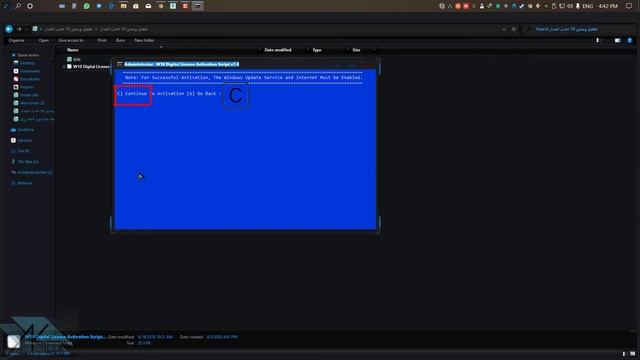Open the recent locations dropdown beside forward arrow
The image size is (640, 360).
coord(27,29)
